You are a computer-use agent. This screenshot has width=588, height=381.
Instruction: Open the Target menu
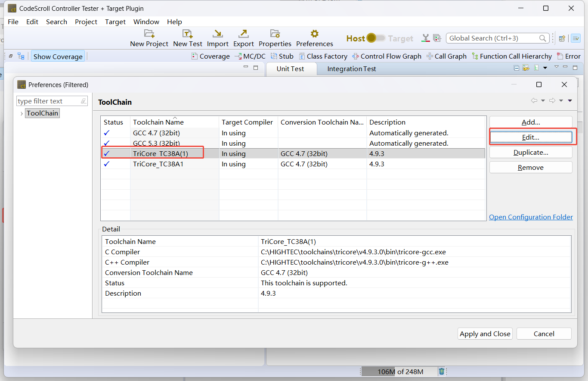pyautogui.click(x=115, y=22)
